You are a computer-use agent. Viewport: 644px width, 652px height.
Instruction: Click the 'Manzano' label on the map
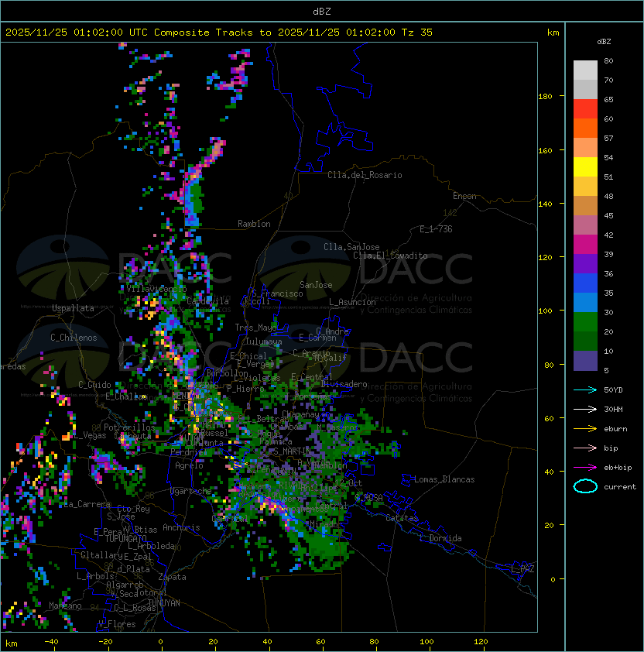point(65,606)
